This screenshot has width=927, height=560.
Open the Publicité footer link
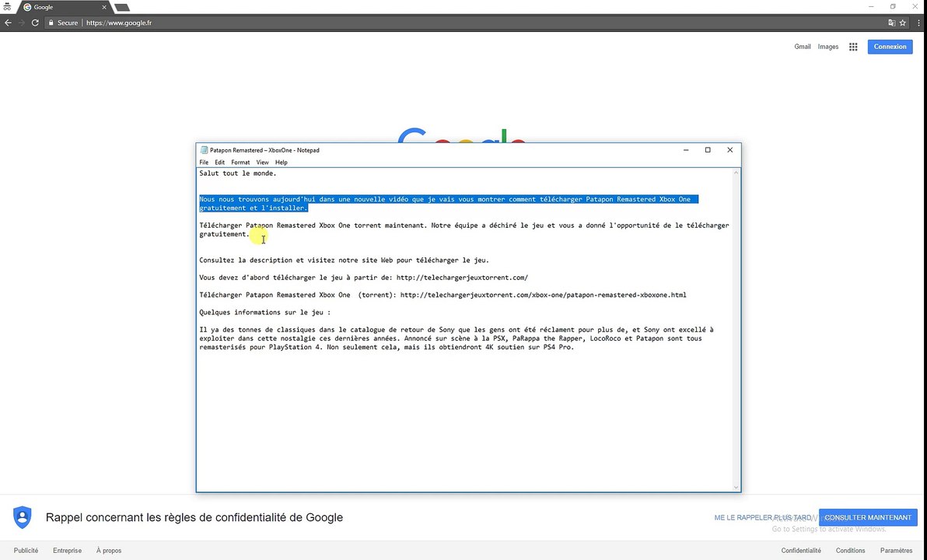[26, 551]
